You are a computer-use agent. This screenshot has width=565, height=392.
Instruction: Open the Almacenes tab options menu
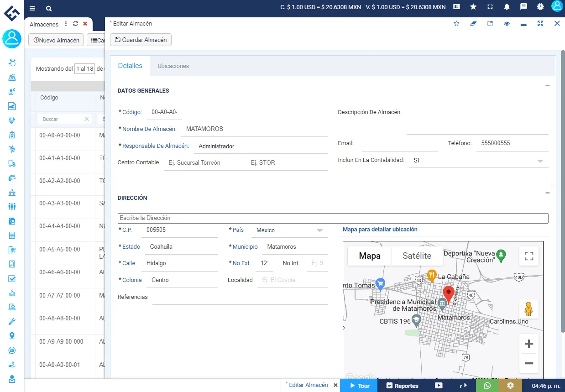coord(66,24)
